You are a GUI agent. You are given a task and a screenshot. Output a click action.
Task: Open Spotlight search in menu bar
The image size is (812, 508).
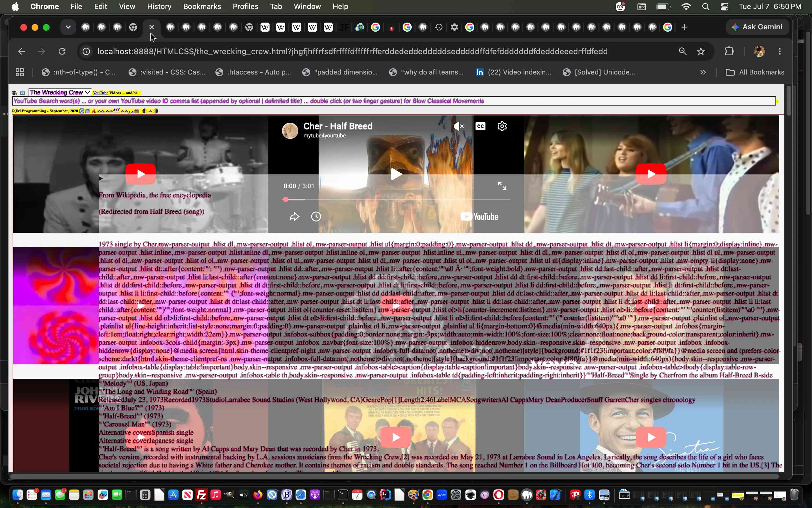pyautogui.click(x=706, y=6)
